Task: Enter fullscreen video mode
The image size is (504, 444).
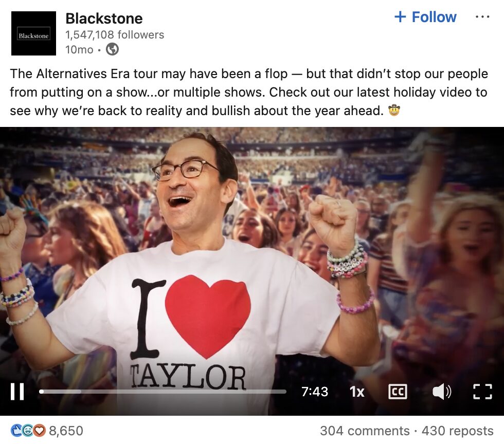Action: click(483, 391)
